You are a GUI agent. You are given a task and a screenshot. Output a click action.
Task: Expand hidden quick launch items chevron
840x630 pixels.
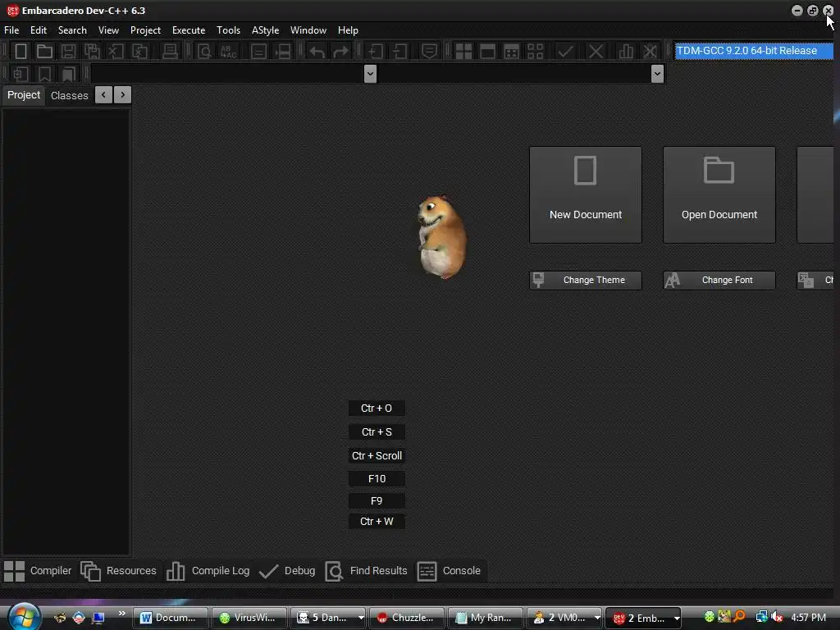(122, 614)
